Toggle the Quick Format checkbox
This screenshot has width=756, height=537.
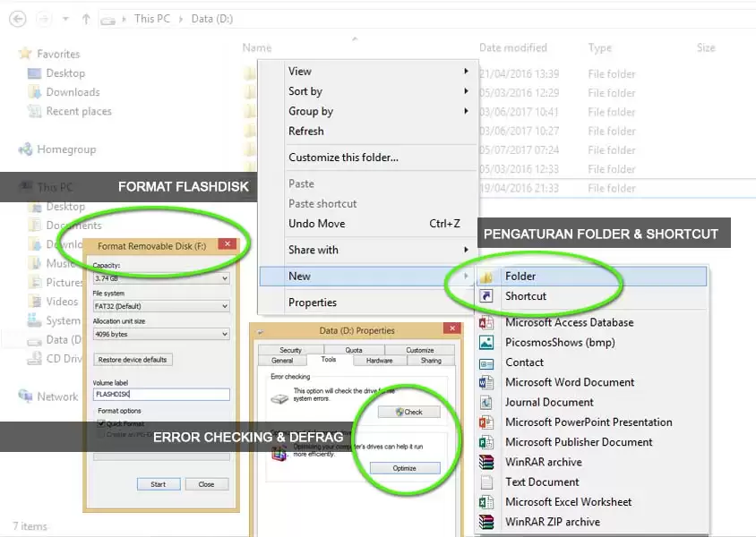[101, 423]
